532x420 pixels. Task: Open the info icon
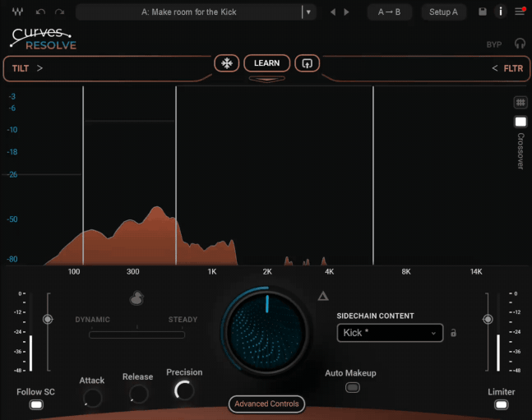501,12
